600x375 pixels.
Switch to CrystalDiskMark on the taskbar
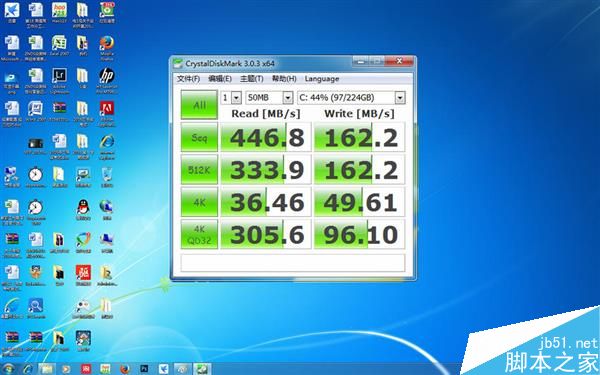tap(202, 369)
